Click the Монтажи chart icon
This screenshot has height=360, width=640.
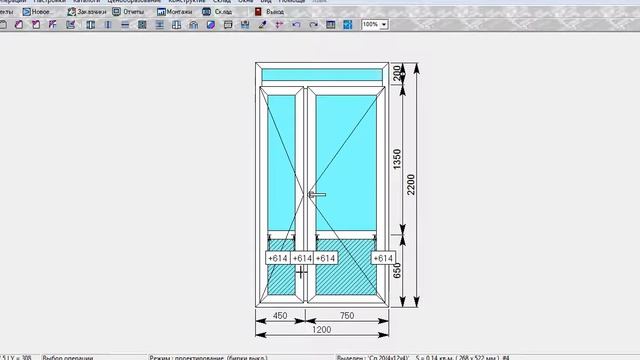tap(161, 12)
